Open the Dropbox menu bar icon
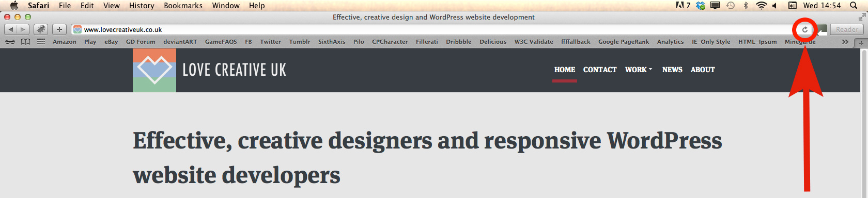The image size is (868, 198). pyautogui.click(x=701, y=5)
